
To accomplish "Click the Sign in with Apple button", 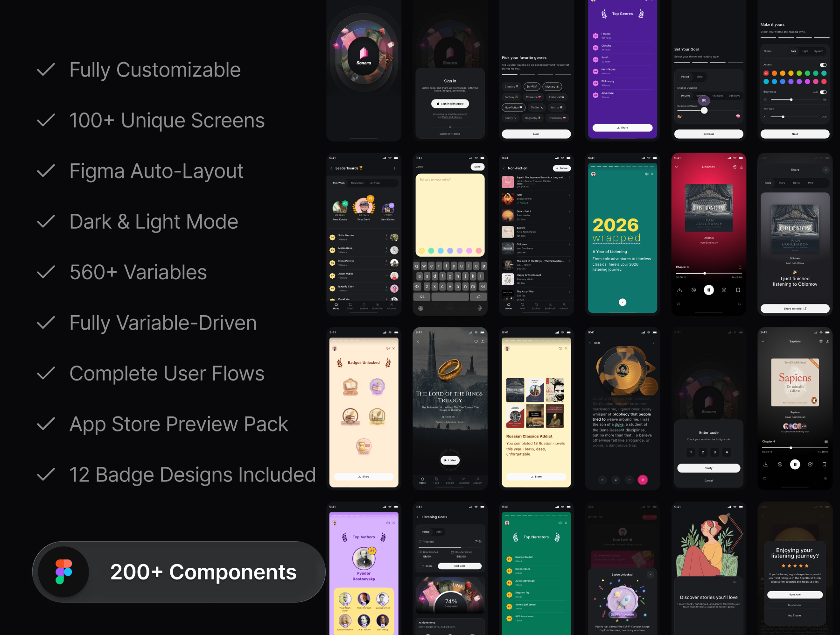I will (450, 104).
